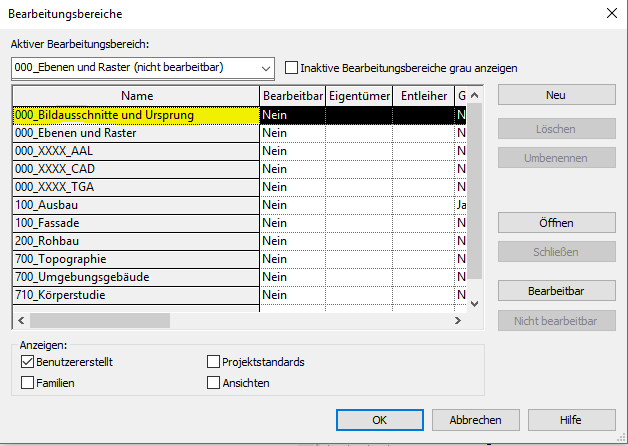Click the Eigentümer column header
The width and height of the screenshot is (628, 446).
(x=359, y=96)
